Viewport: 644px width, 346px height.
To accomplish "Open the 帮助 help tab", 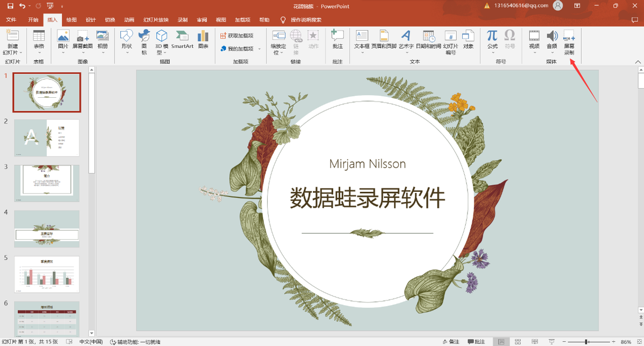I will [x=264, y=20].
